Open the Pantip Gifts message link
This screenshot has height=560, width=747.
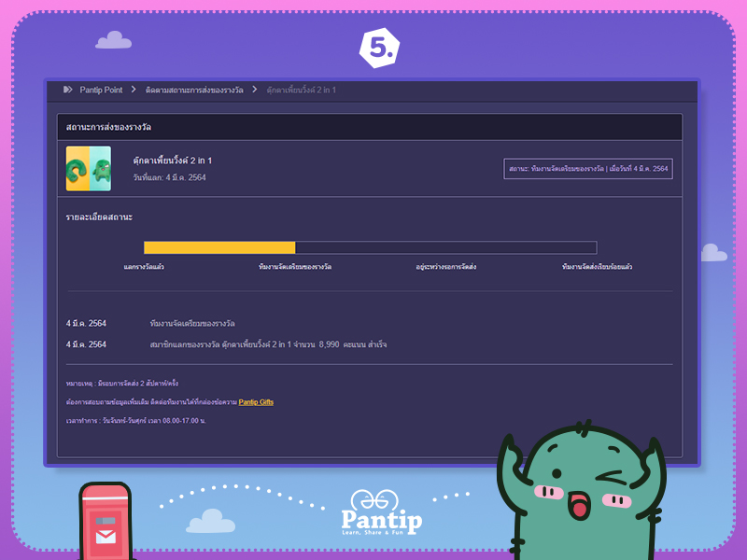[256, 402]
